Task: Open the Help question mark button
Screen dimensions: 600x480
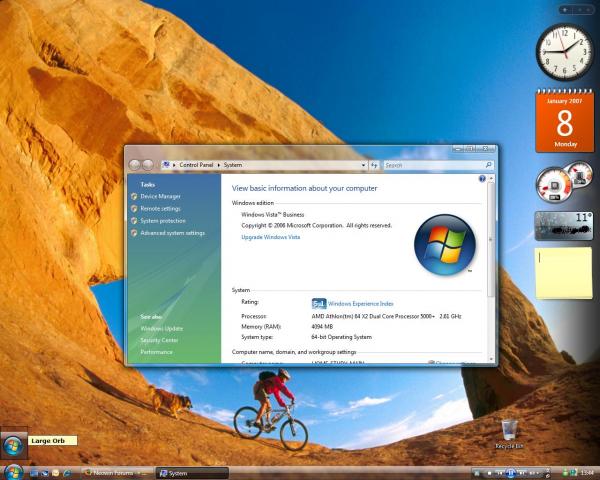Action: point(482,178)
